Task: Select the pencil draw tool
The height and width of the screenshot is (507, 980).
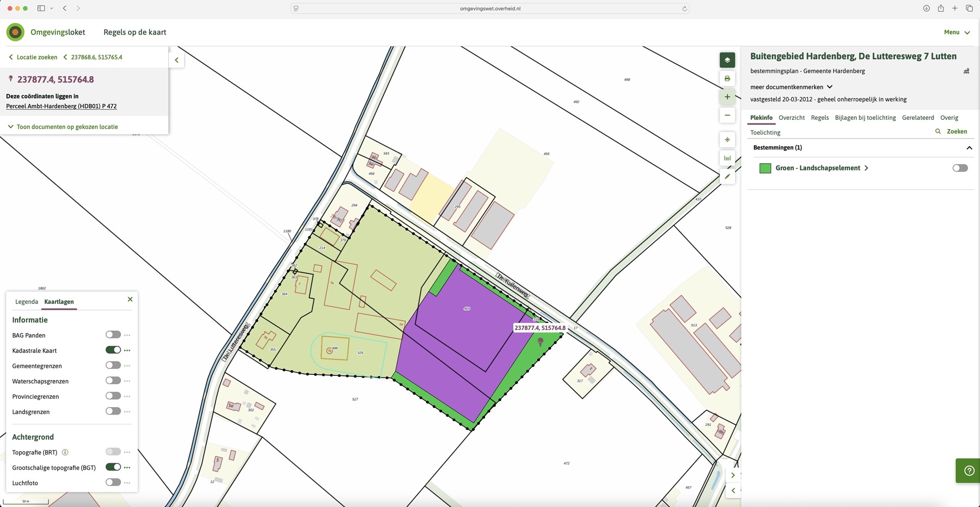Action: (727, 176)
